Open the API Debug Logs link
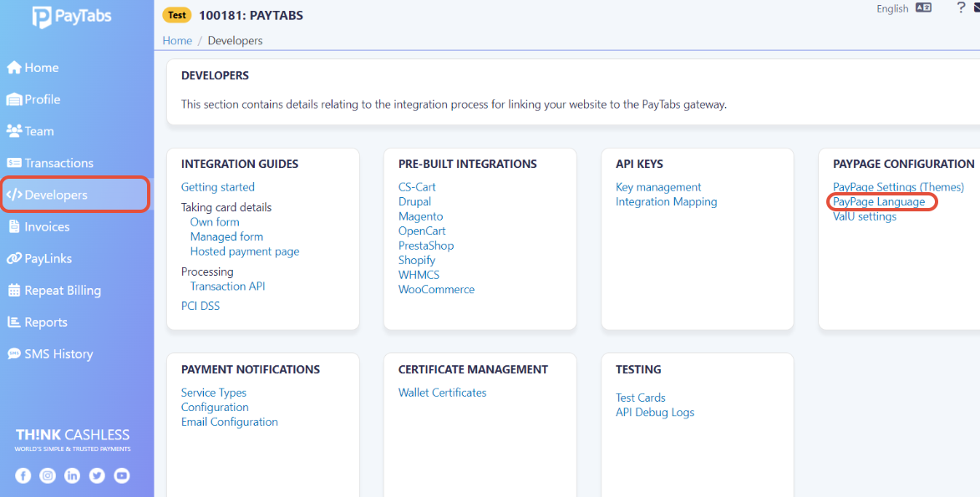980x497 pixels. coord(655,413)
